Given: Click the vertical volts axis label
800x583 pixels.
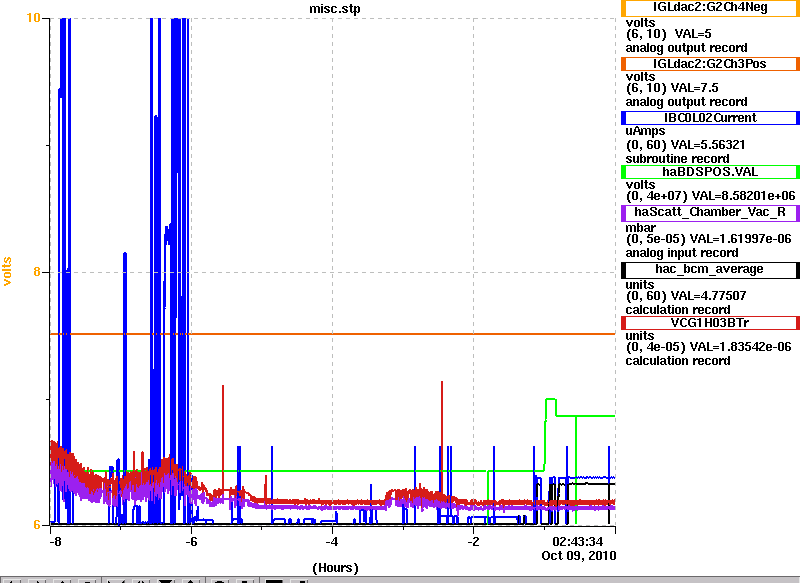Looking at the screenshot, I should point(7,271).
